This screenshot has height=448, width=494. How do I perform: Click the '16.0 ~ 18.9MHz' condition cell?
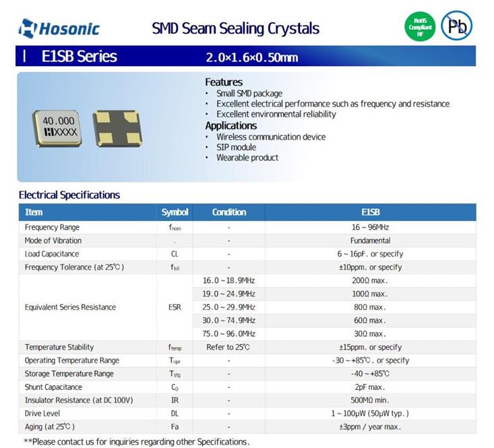(228, 280)
